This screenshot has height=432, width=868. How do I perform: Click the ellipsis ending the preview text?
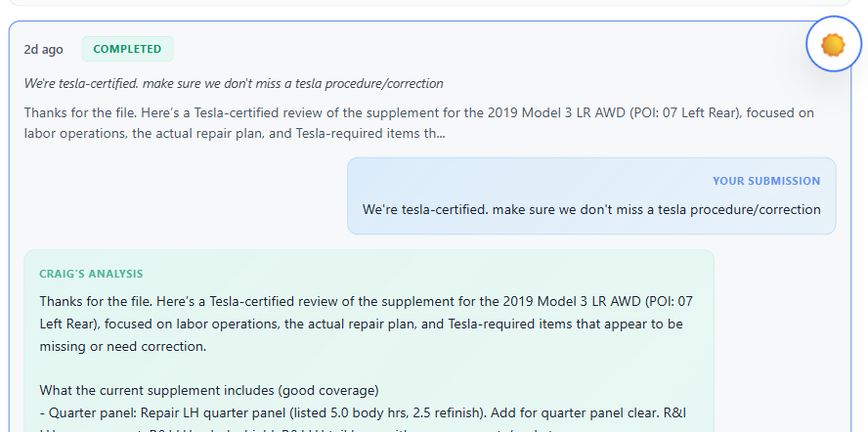click(441, 133)
